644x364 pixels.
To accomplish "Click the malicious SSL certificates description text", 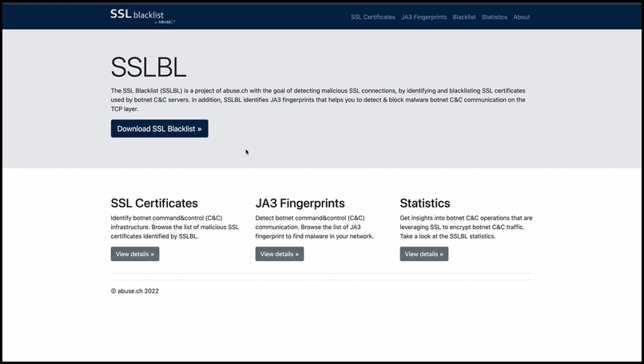I will point(174,227).
